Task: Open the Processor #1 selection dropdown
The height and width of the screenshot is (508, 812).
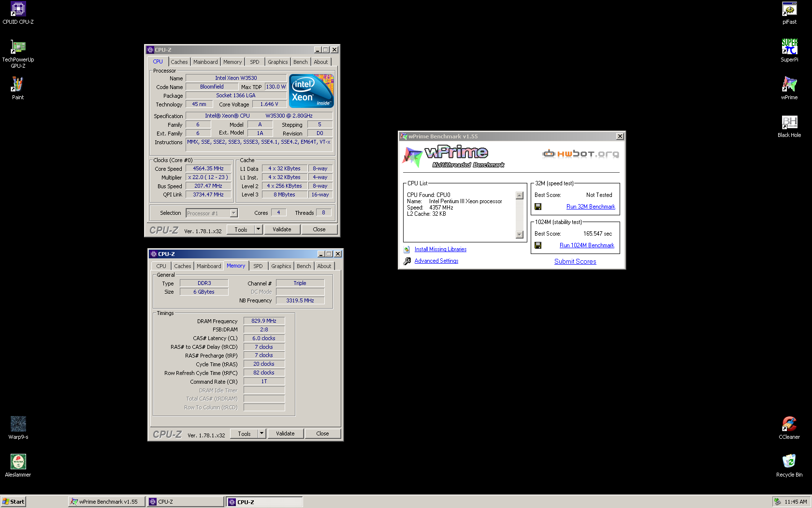Action: pos(233,213)
